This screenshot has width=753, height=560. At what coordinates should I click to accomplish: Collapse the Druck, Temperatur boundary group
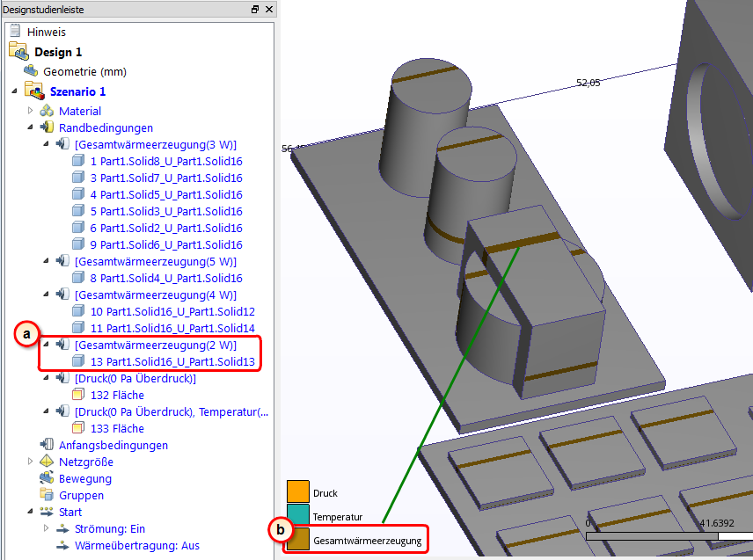[x=46, y=411]
